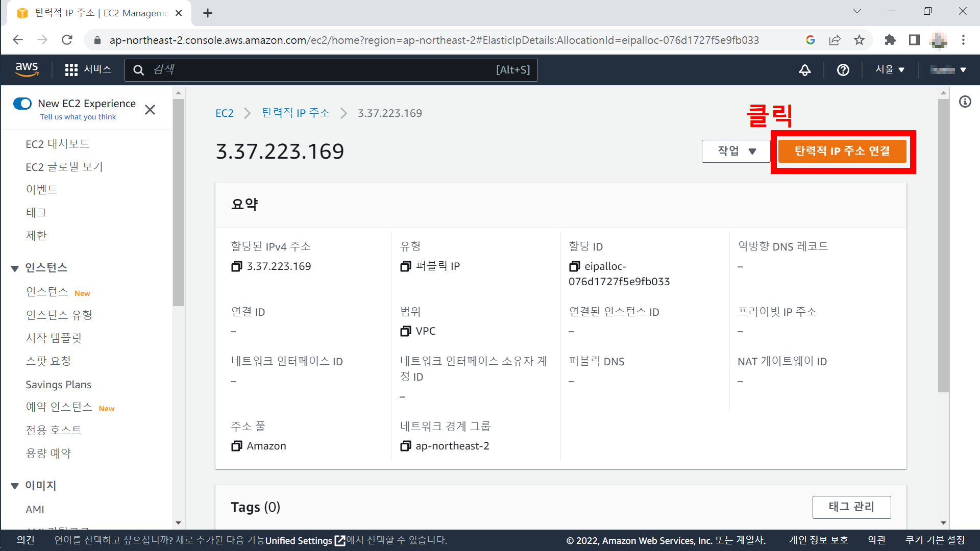Image resolution: width=980 pixels, height=551 pixels.
Task: Copy the ap-northeast-2 network border group
Action: pos(405,446)
